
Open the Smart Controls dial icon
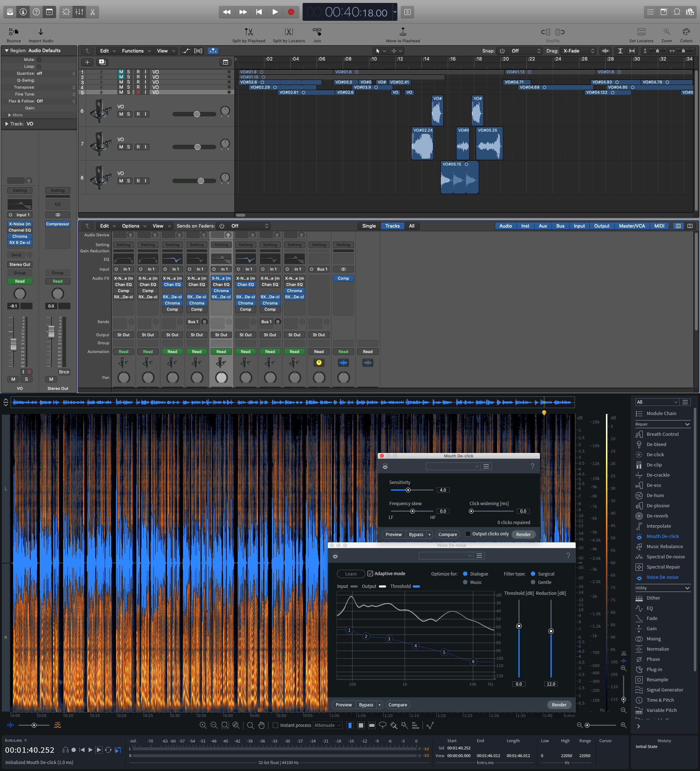pyautogui.click(x=66, y=12)
